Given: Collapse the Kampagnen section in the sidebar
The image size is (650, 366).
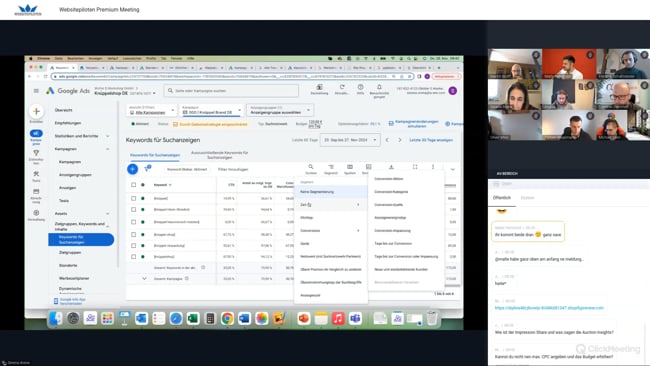Looking at the screenshot, I should pyautogui.click(x=108, y=149).
